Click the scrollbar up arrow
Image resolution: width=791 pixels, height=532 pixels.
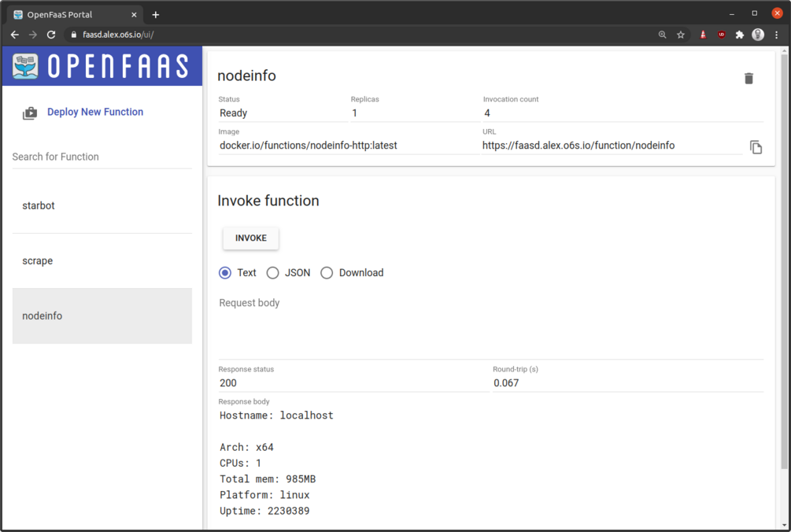click(785, 50)
